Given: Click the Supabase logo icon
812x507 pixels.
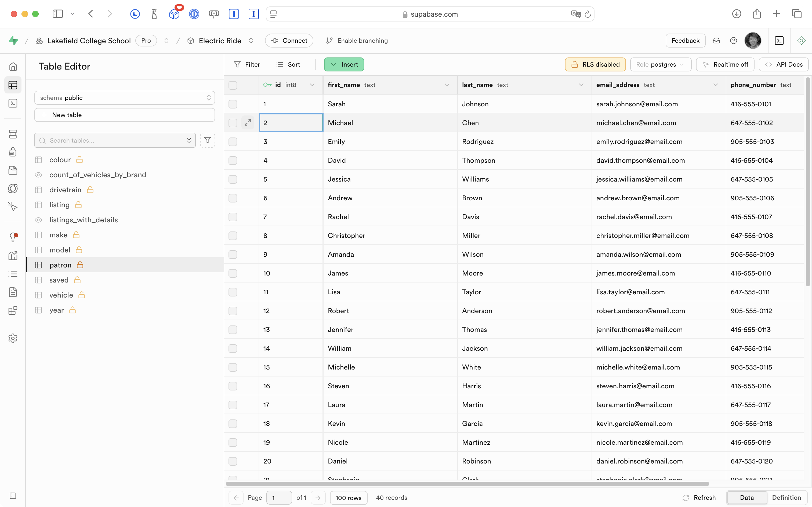Looking at the screenshot, I should (x=13, y=41).
